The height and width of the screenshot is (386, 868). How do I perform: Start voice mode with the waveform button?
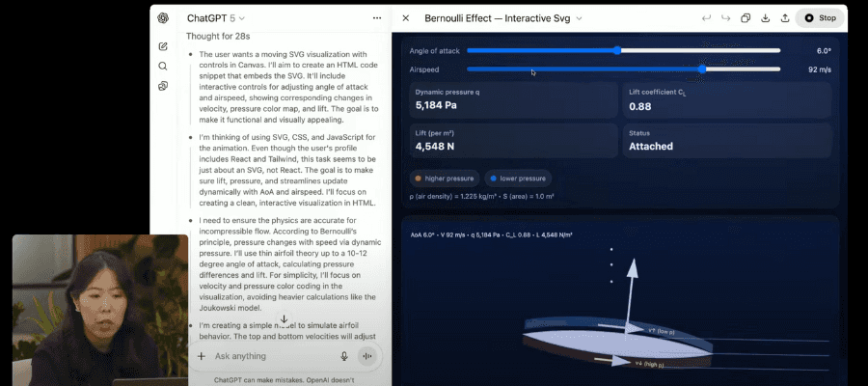coord(367,356)
